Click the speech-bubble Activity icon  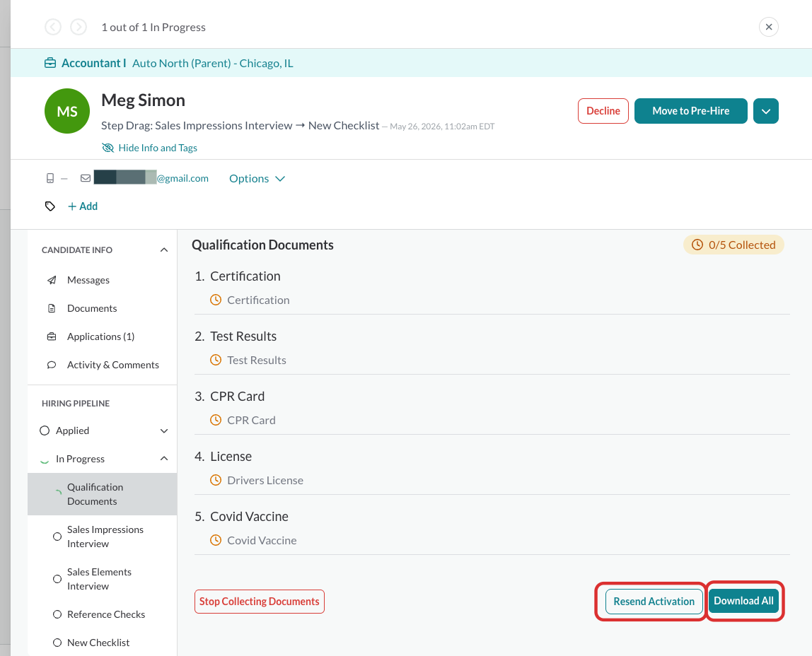[x=52, y=365]
